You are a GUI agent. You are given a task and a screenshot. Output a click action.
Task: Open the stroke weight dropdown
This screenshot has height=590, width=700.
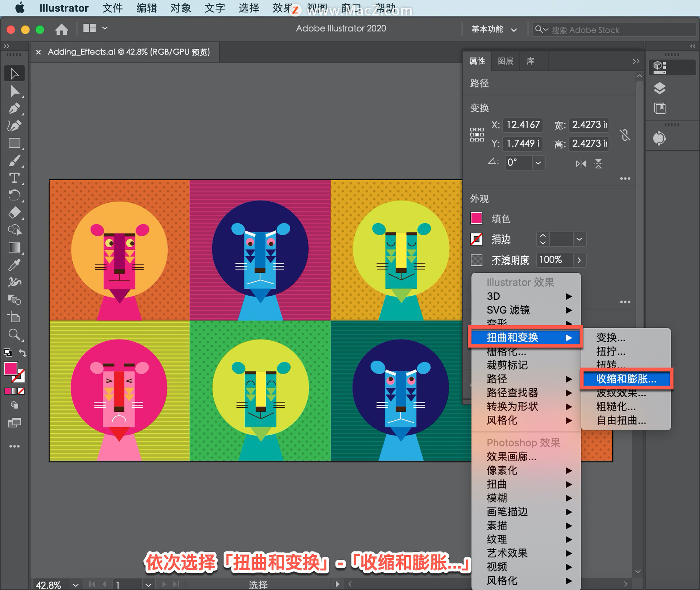click(579, 239)
